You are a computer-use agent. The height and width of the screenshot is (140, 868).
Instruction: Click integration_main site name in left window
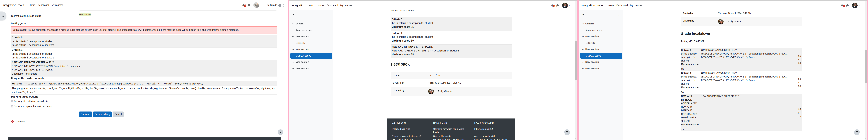point(13,5)
